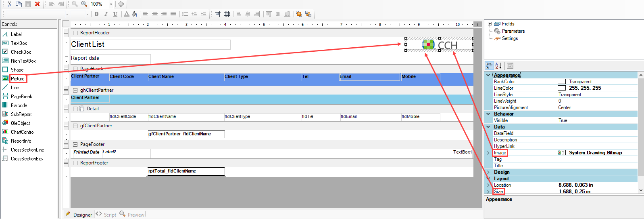The height and width of the screenshot is (219, 644).
Task: Switch to the Script tab
Action: pos(106,215)
